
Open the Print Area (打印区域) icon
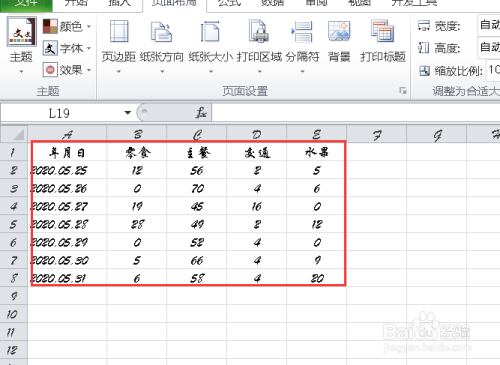point(259,31)
